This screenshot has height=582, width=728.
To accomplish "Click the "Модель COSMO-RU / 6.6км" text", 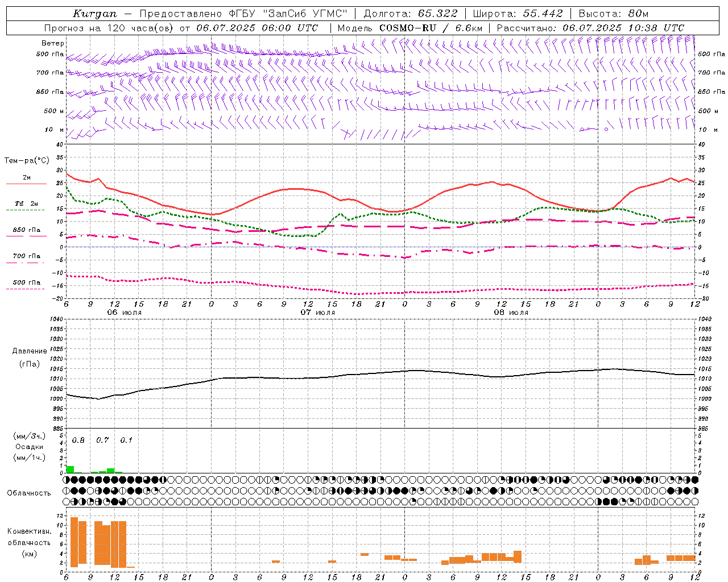I will [410, 28].
